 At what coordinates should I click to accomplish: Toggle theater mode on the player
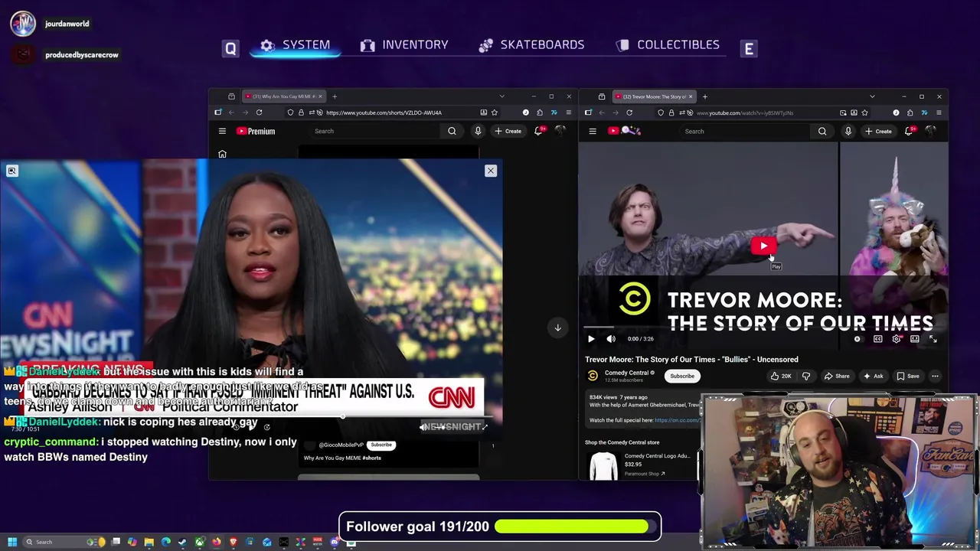915,339
